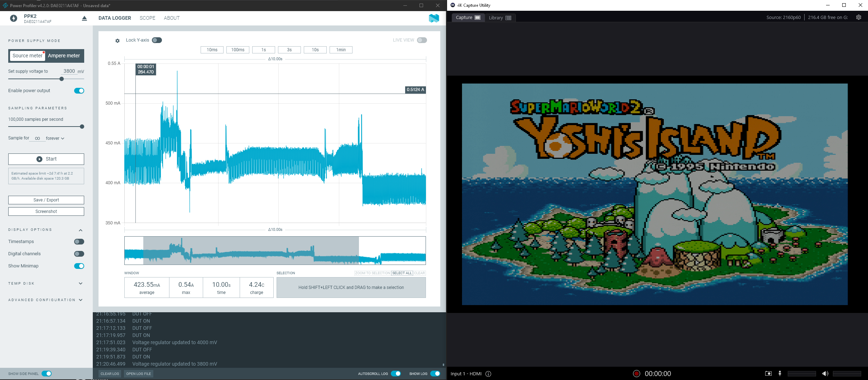The width and height of the screenshot is (868, 380).
Task: Open the DATA LOGGER tab
Action: click(x=115, y=18)
